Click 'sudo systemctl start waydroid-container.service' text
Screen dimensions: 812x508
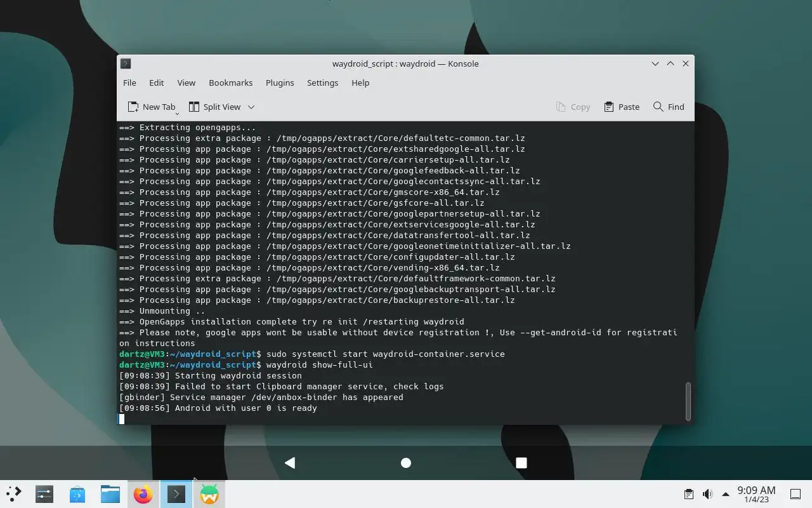pos(386,354)
